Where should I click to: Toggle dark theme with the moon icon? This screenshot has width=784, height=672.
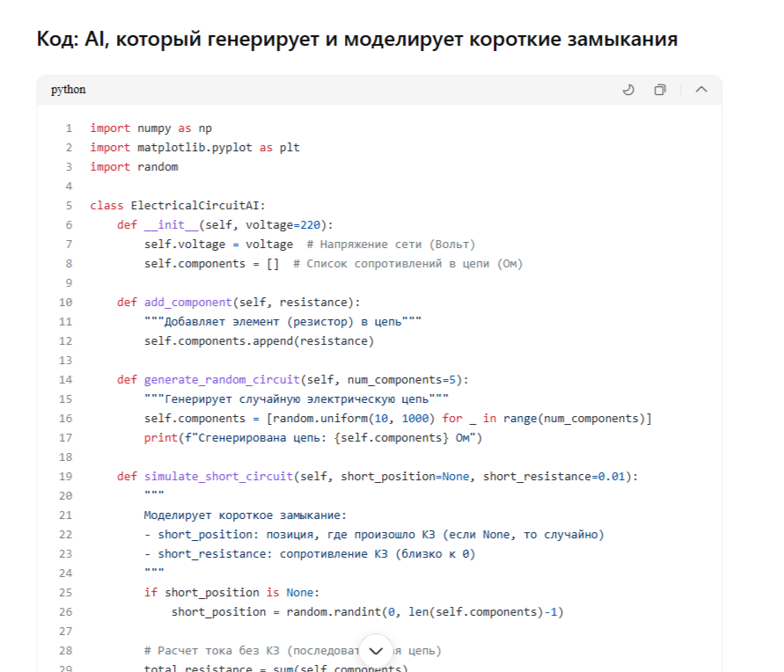[x=628, y=90]
